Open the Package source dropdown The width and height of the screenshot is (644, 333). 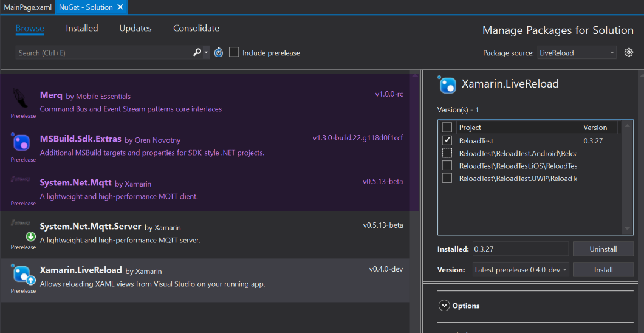(577, 52)
